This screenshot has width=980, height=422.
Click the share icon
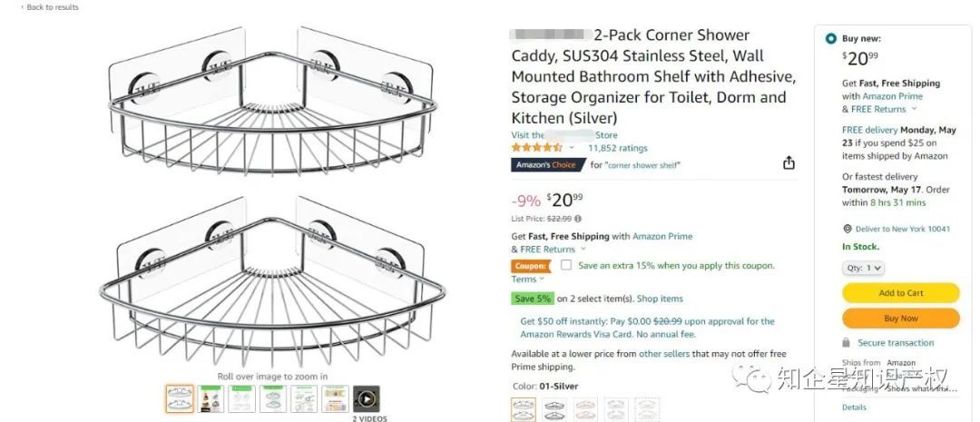(789, 163)
